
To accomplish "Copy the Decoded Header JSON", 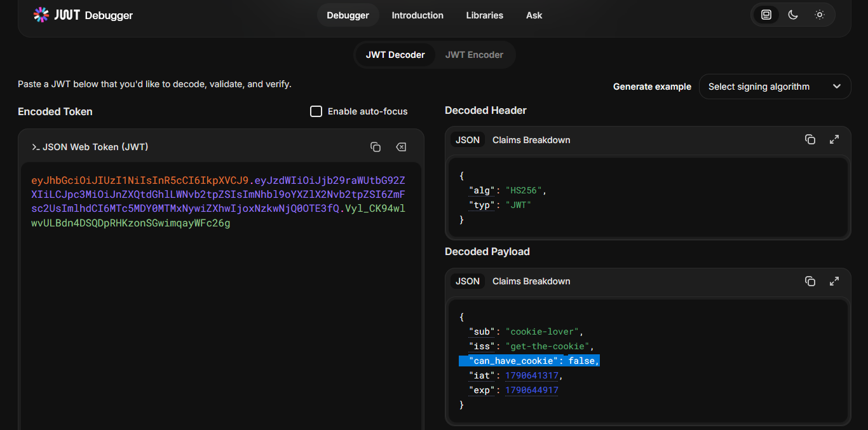I will (x=810, y=139).
